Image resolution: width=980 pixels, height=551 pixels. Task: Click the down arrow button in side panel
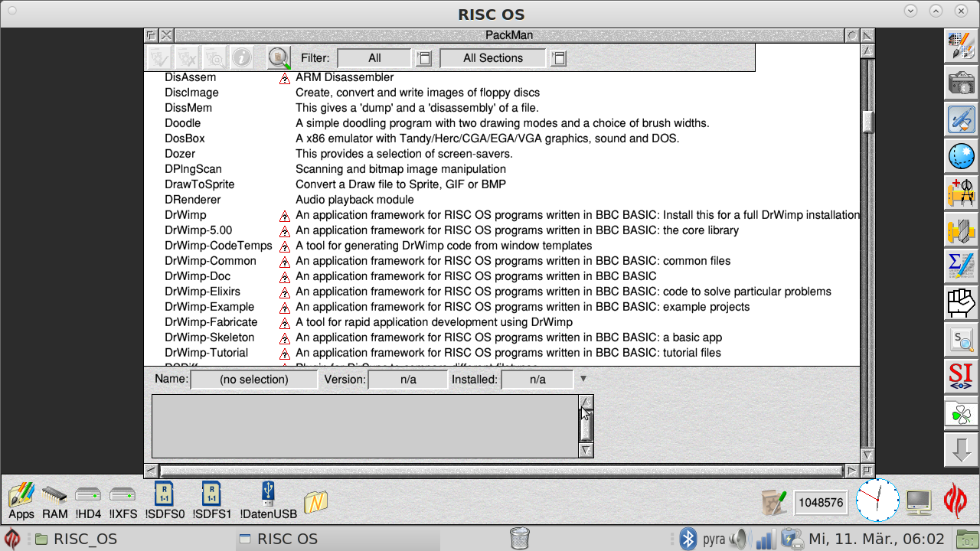coord(961,449)
